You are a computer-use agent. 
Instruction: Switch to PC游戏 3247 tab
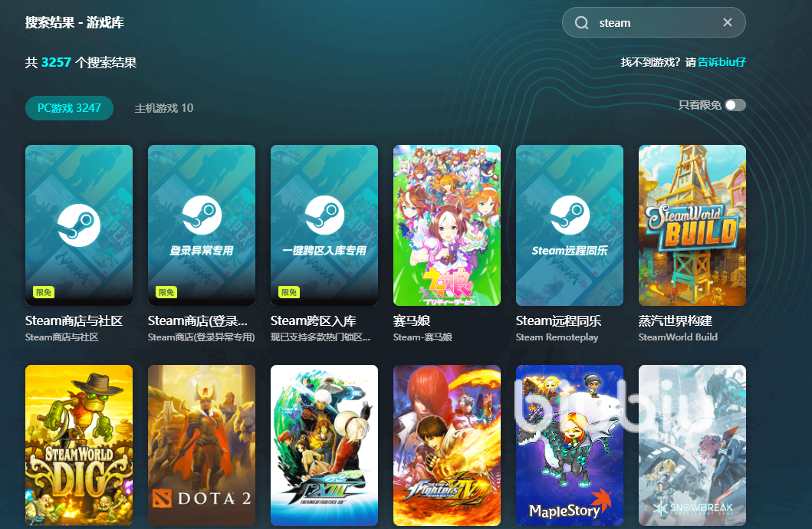tap(69, 108)
